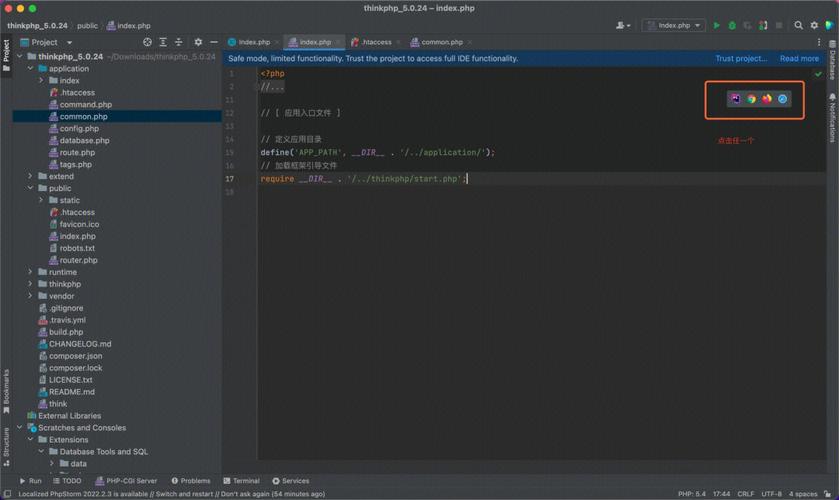839x500 pixels.
Task: Run index.php with the green play icon
Action: point(716,25)
